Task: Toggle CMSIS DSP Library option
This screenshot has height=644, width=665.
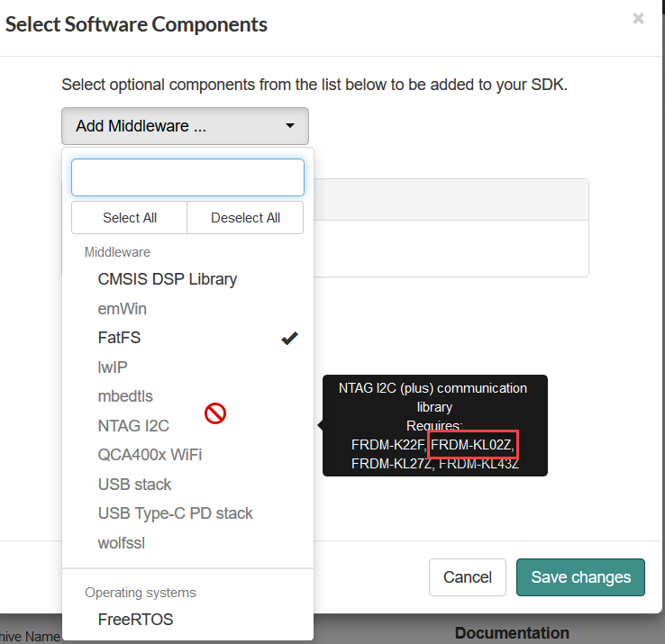Action: point(168,279)
